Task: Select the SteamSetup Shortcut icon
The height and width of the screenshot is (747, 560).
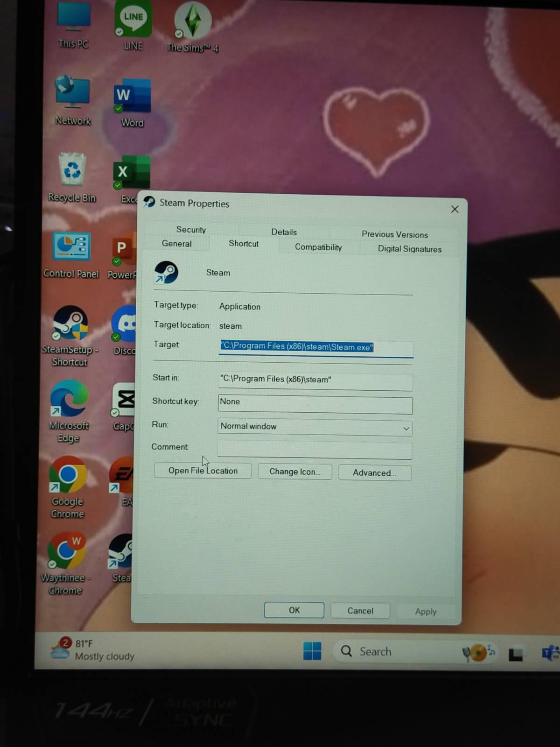Action: 70,336
